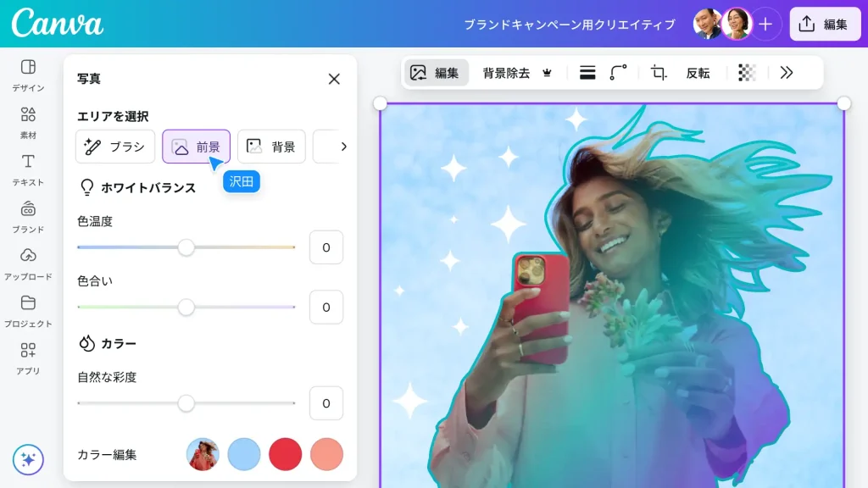
Task: Open the Elements (素材) sidebar panel
Action: click(x=28, y=121)
